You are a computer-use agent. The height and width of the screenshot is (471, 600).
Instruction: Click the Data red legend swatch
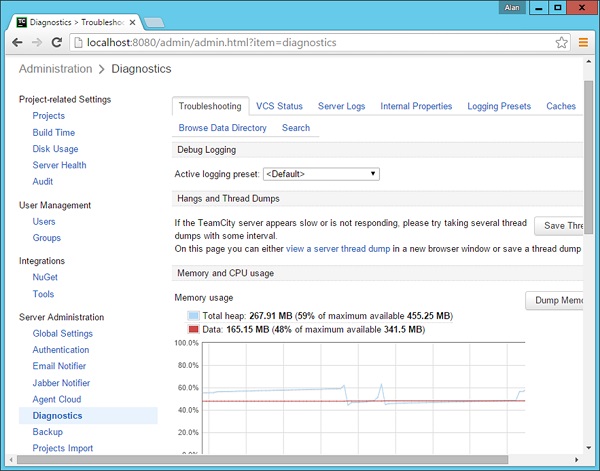194,329
